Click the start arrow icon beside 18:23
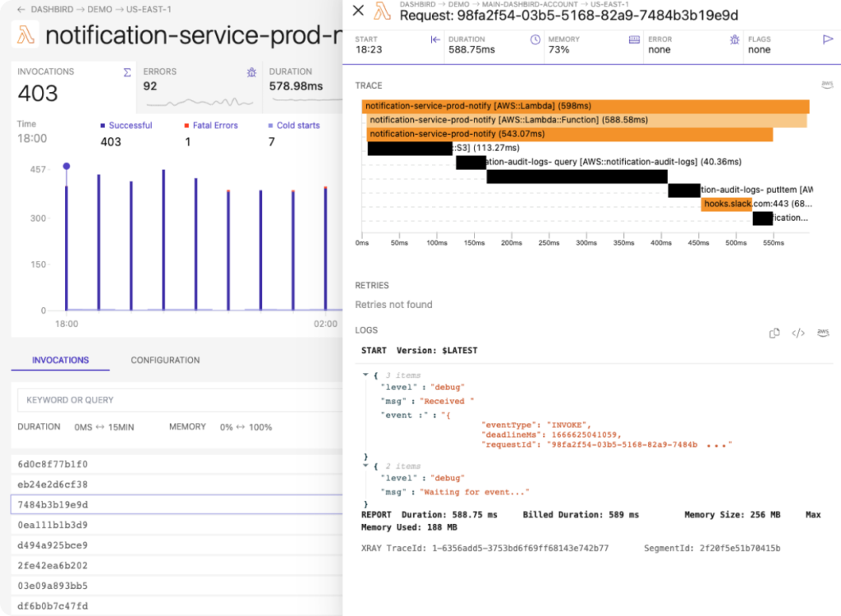Viewport: 841px width, 616px height. pyautogui.click(x=435, y=39)
